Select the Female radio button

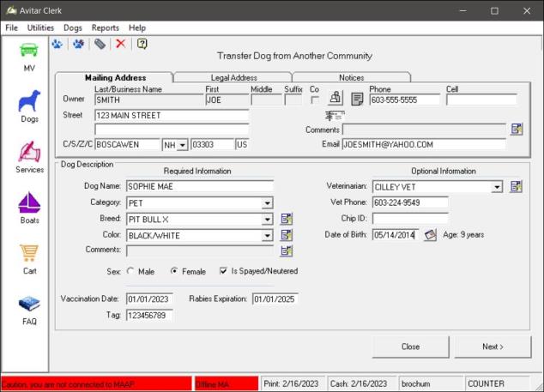coord(174,271)
